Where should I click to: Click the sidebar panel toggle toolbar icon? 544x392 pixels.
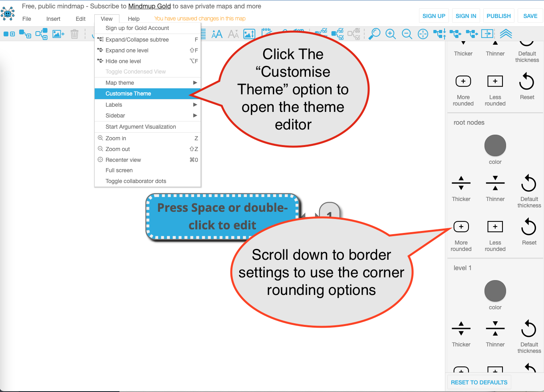click(488, 34)
